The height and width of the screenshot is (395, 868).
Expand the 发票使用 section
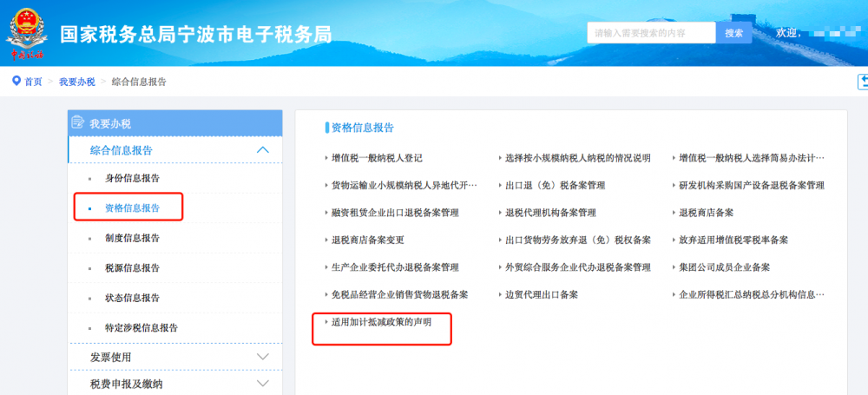[x=263, y=357]
